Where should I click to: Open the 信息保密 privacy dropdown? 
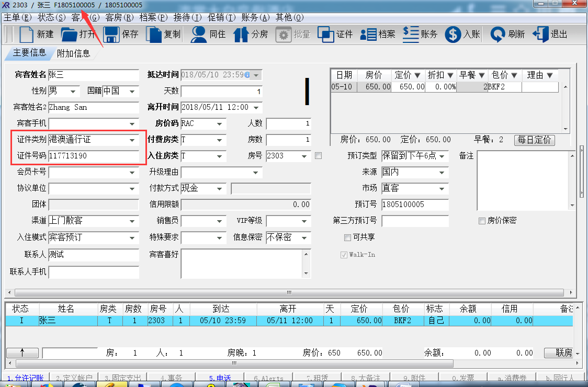(304, 238)
